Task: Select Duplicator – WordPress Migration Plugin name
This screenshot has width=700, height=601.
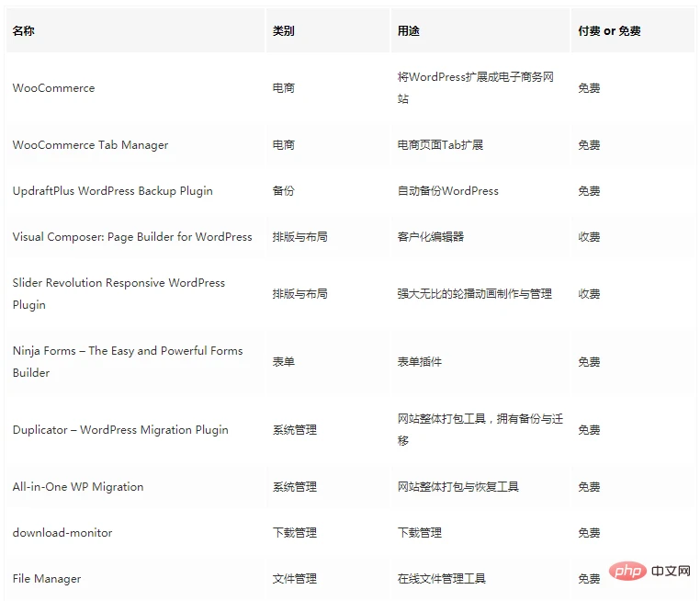Action: tap(120, 430)
